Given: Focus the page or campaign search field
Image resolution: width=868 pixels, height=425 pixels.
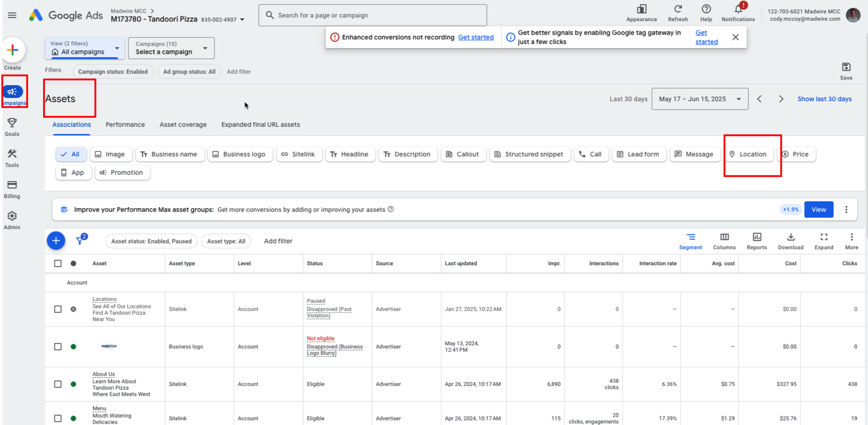Looking at the screenshot, I should [372, 15].
